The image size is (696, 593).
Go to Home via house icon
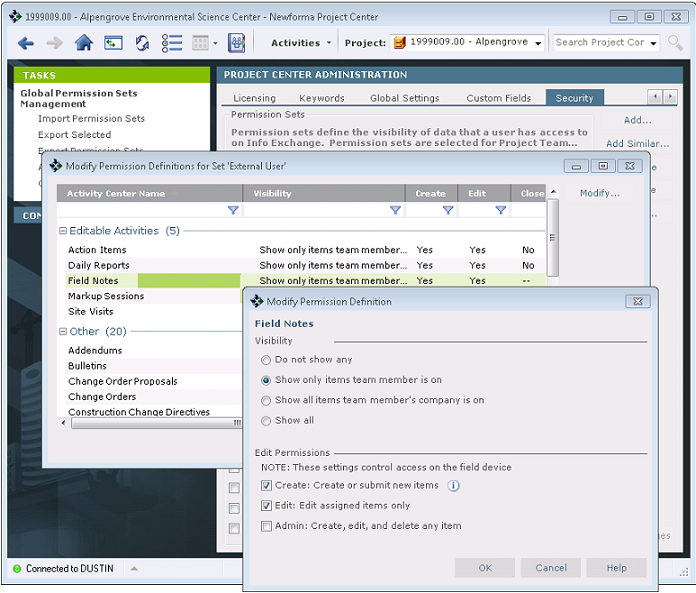coord(83,43)
